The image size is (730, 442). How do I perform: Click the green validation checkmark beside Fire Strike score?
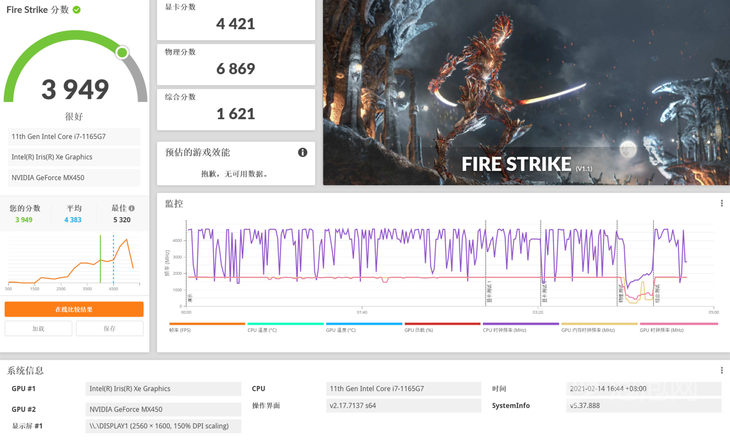point(77,9)
